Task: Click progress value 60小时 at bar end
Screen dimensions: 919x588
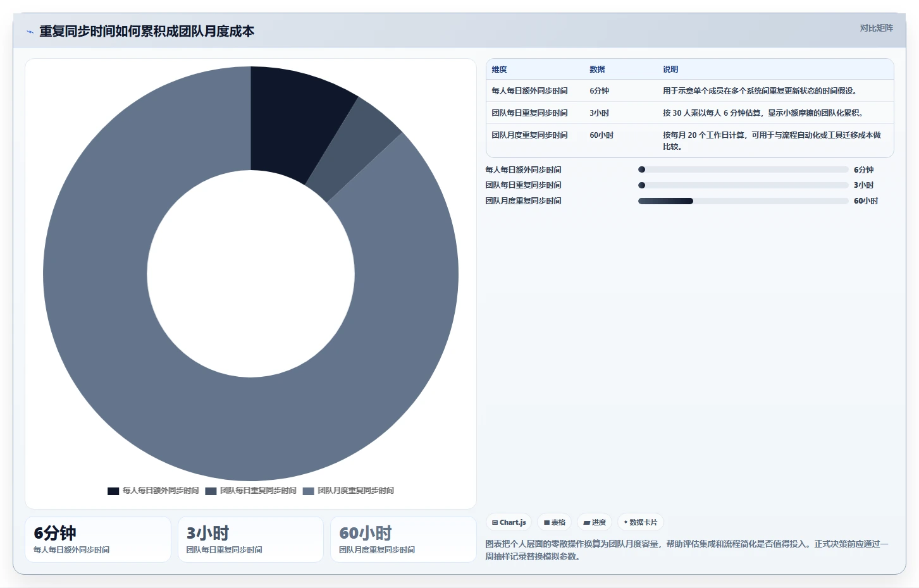Action: click(866, 201)
